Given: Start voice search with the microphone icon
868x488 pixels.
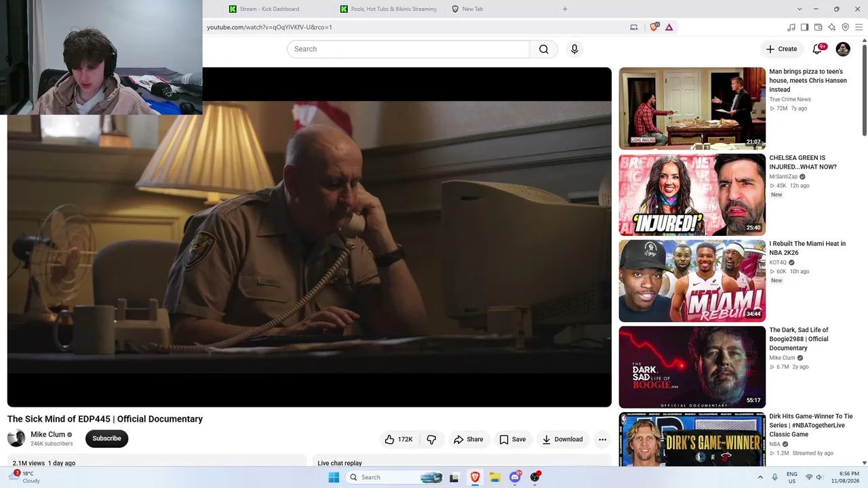Looking at the screenshot, I should point(574,49).
